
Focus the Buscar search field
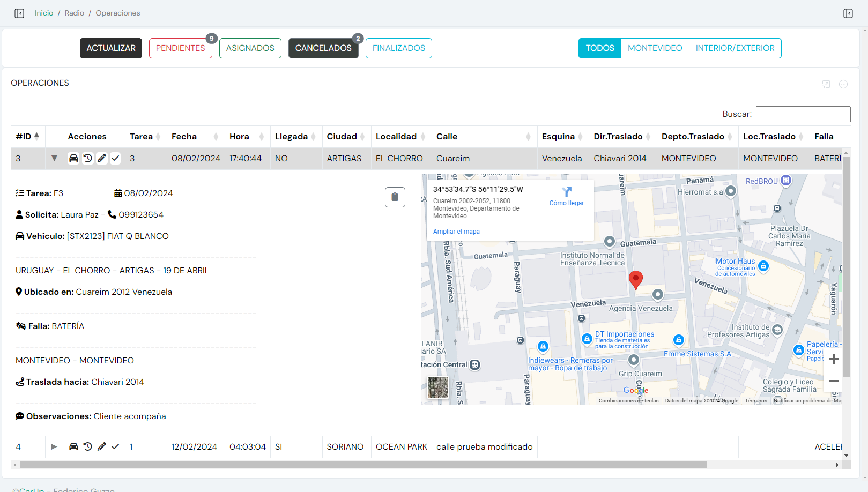[x=803, y=114]
